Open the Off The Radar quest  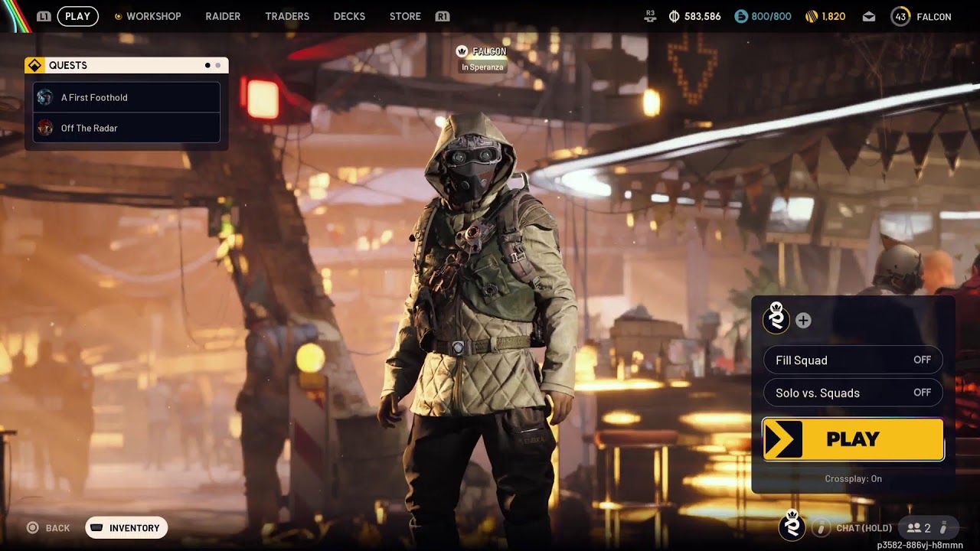(126, 128)
